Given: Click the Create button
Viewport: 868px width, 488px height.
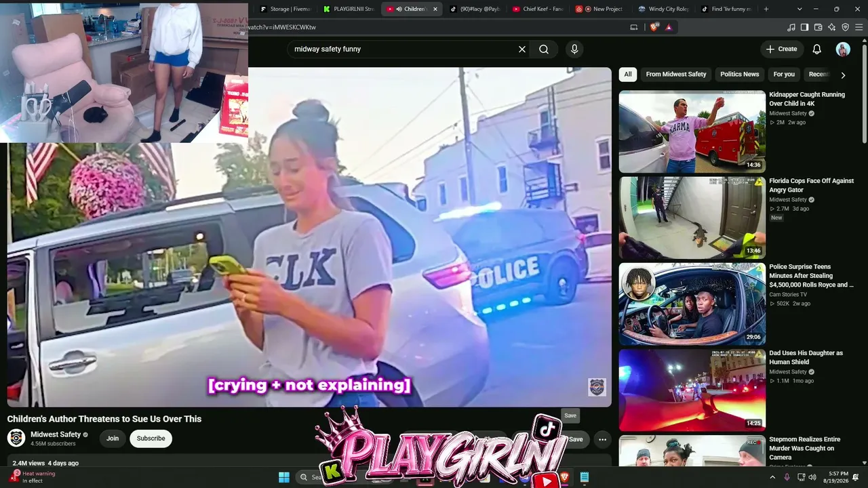Looking at the screenshot, I should (x=781, y=49).
